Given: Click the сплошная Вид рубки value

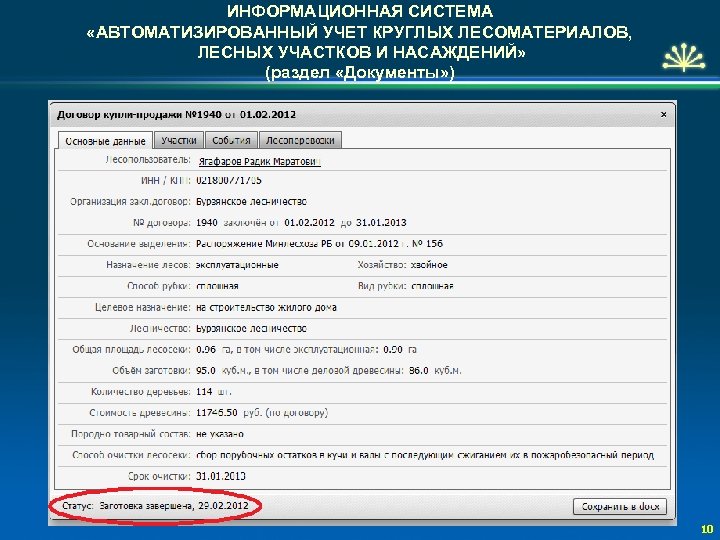Looking at the screenshot, I should coord(432,286).
